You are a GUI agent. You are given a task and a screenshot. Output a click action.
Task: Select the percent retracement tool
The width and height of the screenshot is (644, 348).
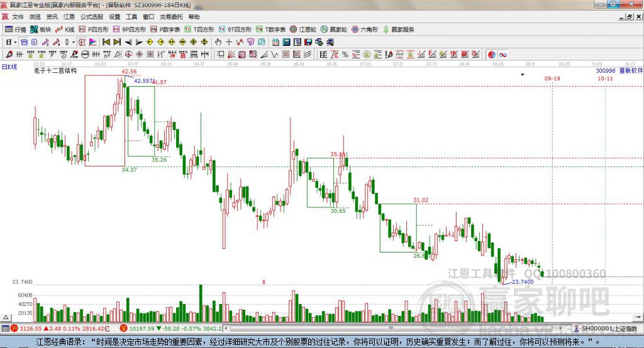point(345,54)
